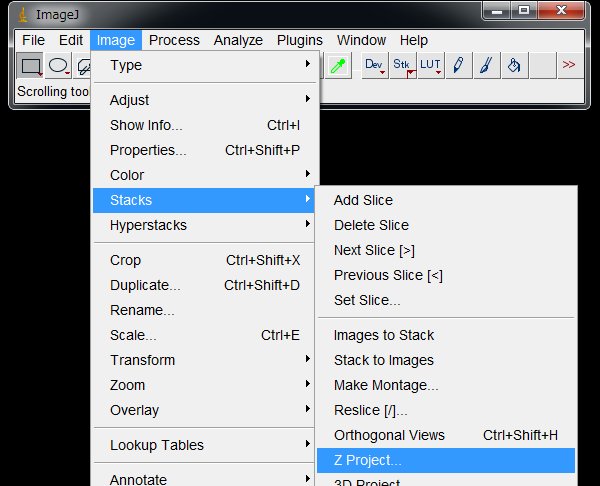Expand the Hyperstacks submenu
600x486 pixels.
point(204,225)
